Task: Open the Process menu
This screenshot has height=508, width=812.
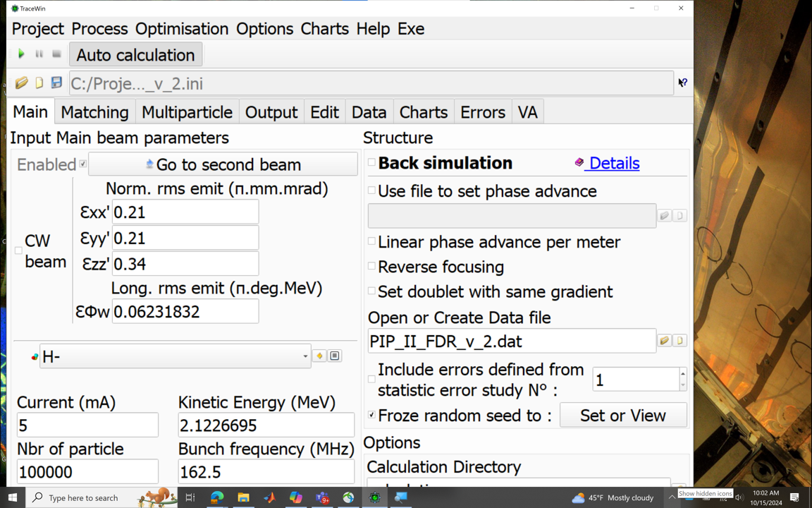Action: 99,28
